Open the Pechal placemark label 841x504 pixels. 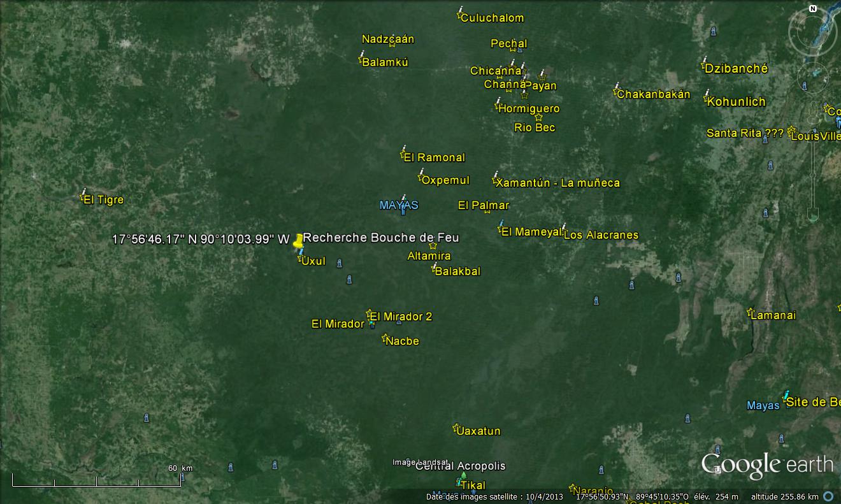(x=509, y=43)
